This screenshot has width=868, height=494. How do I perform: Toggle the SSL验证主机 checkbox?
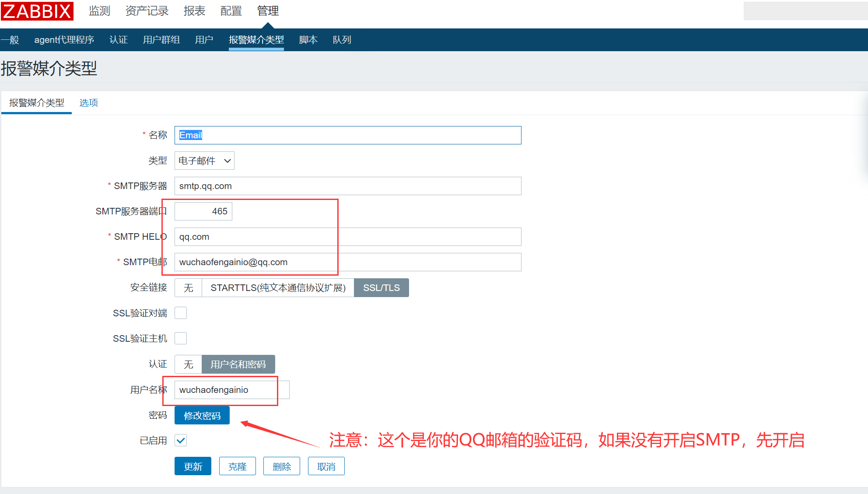181,338
